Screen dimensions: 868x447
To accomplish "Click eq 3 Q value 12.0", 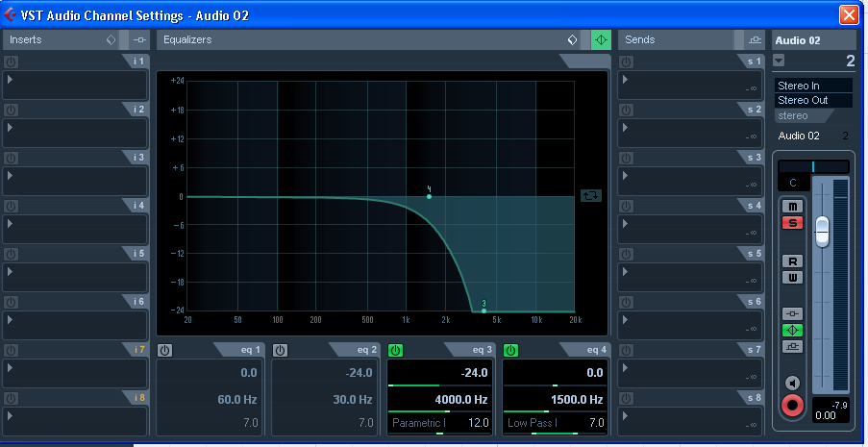I will click(x=479, y=423).
